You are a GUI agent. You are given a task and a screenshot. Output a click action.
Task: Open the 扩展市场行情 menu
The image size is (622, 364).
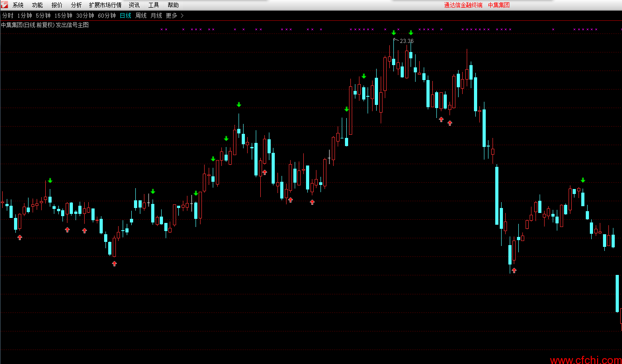105,5
